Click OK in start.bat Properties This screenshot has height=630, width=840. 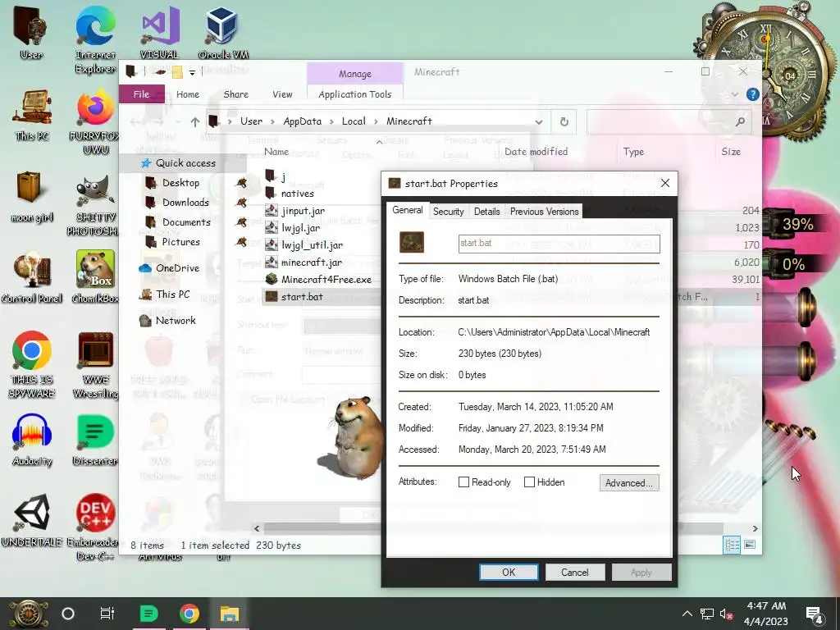tap(509, 572)
